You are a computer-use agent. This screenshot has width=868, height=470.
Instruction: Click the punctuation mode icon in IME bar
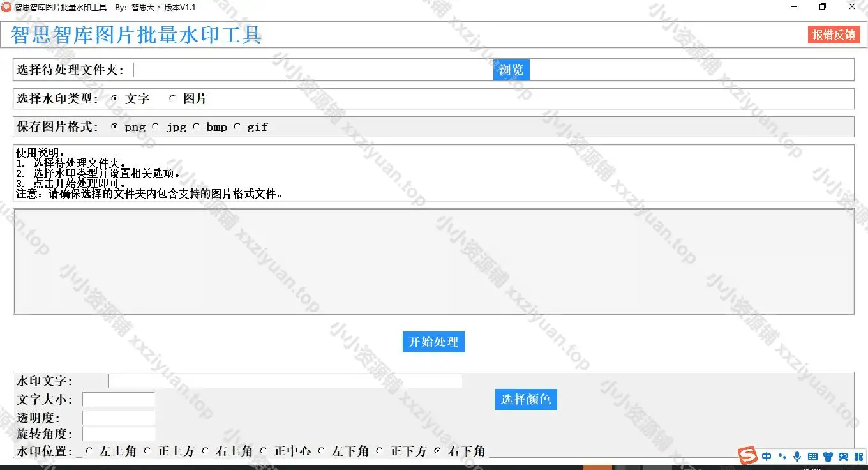(x=782, y=457)
